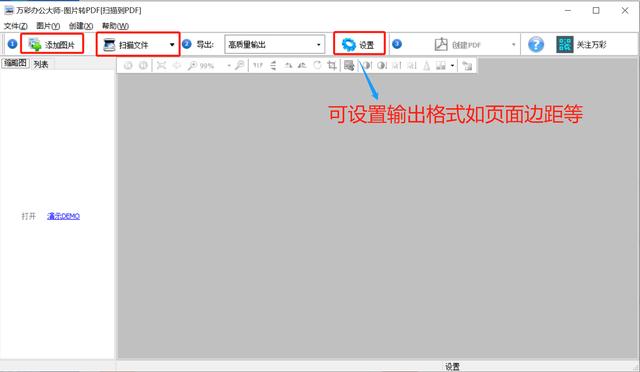Open the 高质量输出 export quality combo box
This screenshot has height=372, width=640.
pyautogui.click(x=274, y=45)
